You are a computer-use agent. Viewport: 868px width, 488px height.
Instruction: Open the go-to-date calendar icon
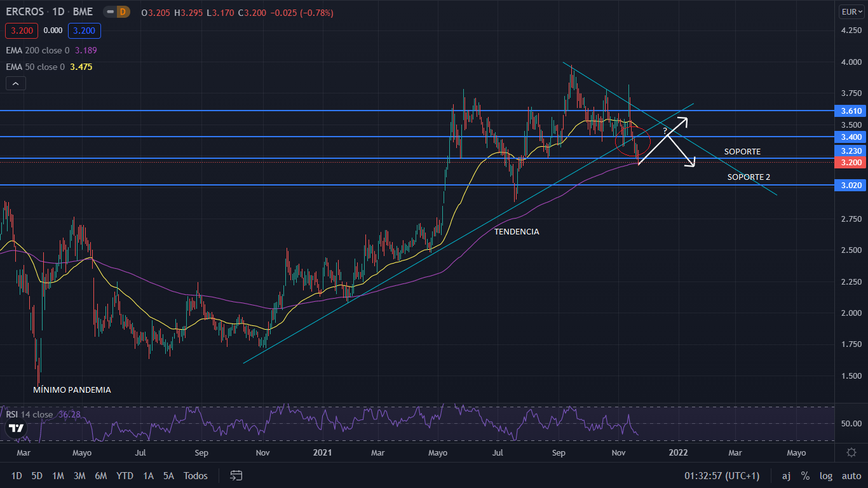coord(236,475)
